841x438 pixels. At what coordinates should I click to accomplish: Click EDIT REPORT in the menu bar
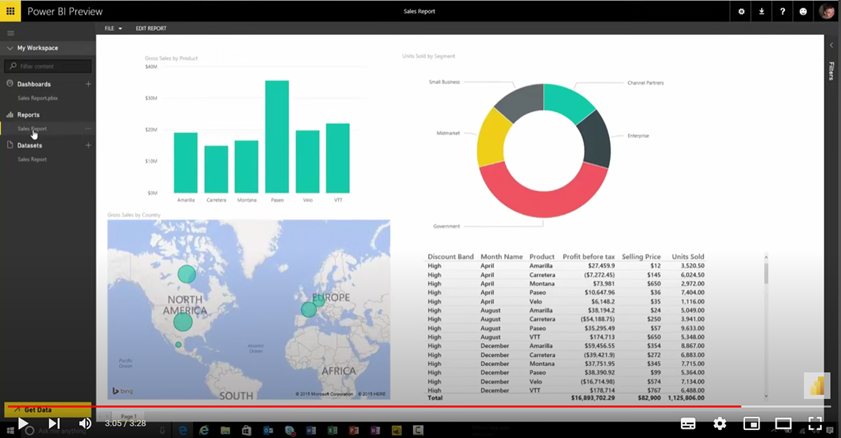(x=151, y=28)
